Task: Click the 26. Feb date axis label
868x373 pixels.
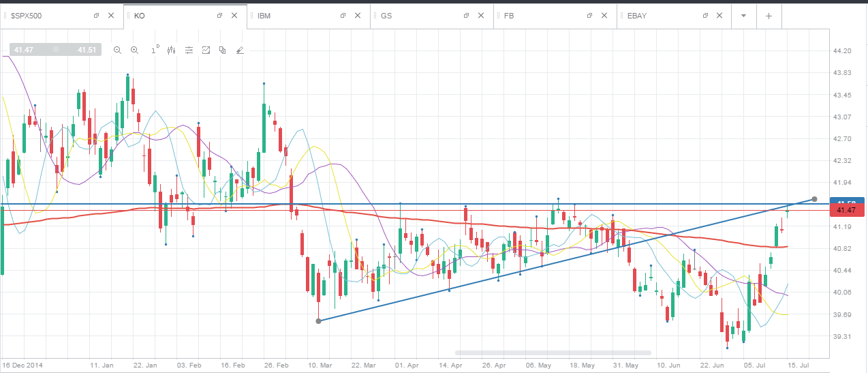Action: [277, 366]
